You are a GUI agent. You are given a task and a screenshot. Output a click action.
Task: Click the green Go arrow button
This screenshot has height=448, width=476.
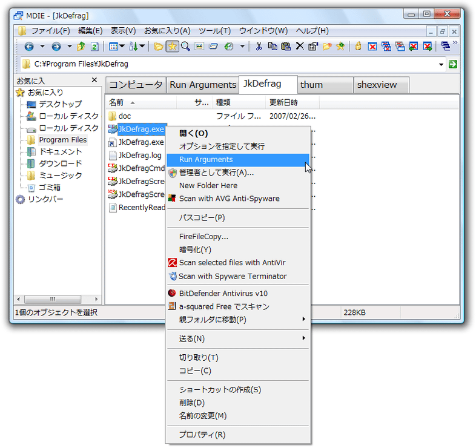coord(452,64)
